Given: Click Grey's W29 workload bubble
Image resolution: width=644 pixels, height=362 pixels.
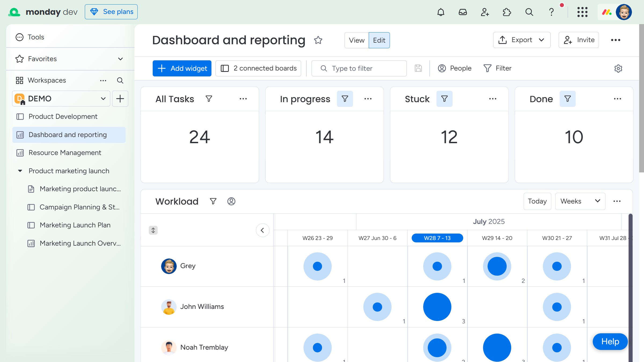Looking at the screenshot, I should 497,266.
